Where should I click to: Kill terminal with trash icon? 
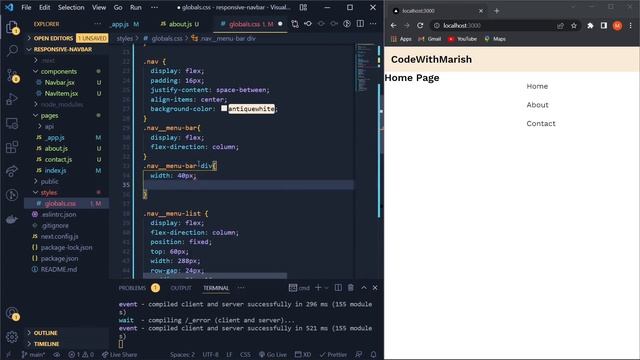[x=351, y=288]
